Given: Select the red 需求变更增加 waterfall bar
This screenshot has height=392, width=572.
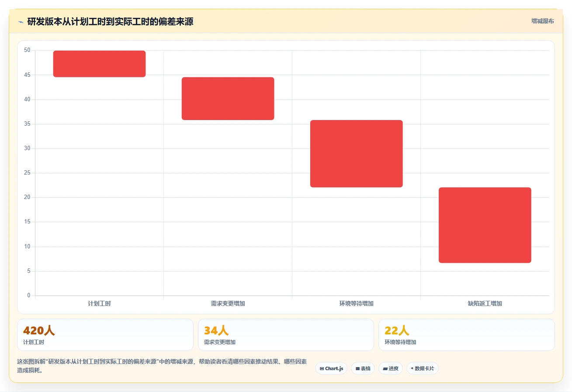Looking at the screenshot, I should pos(228,99).
